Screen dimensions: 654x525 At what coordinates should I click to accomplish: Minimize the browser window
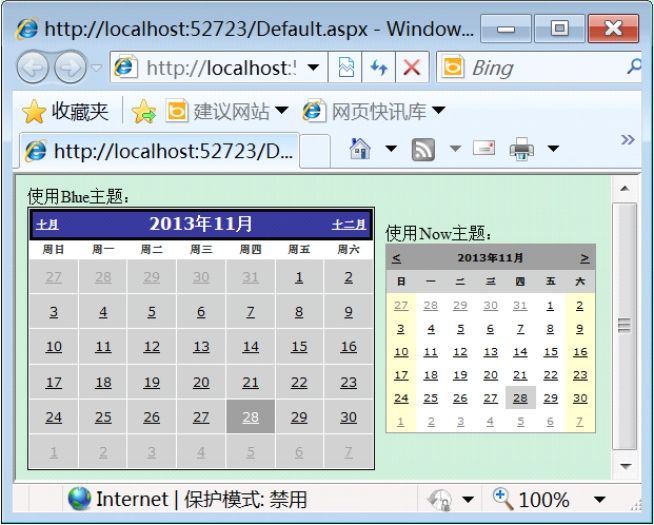coord(506,28)
